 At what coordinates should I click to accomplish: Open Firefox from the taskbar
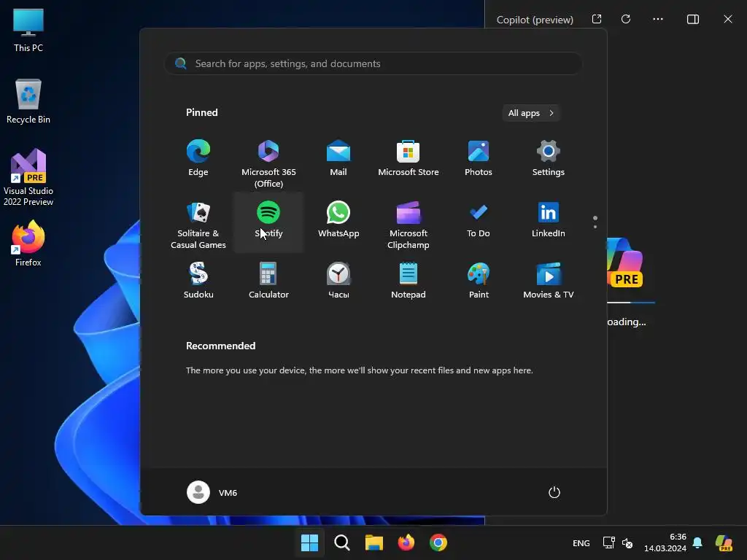406,542
